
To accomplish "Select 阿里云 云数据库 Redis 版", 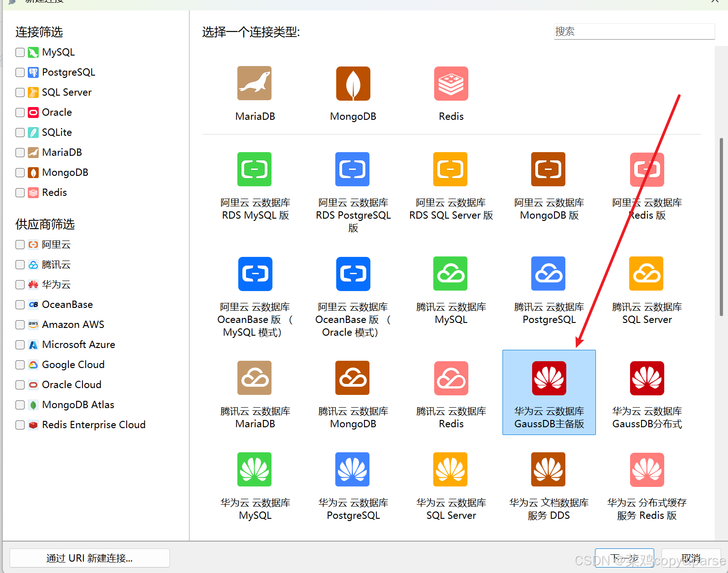I will [647, 169].
